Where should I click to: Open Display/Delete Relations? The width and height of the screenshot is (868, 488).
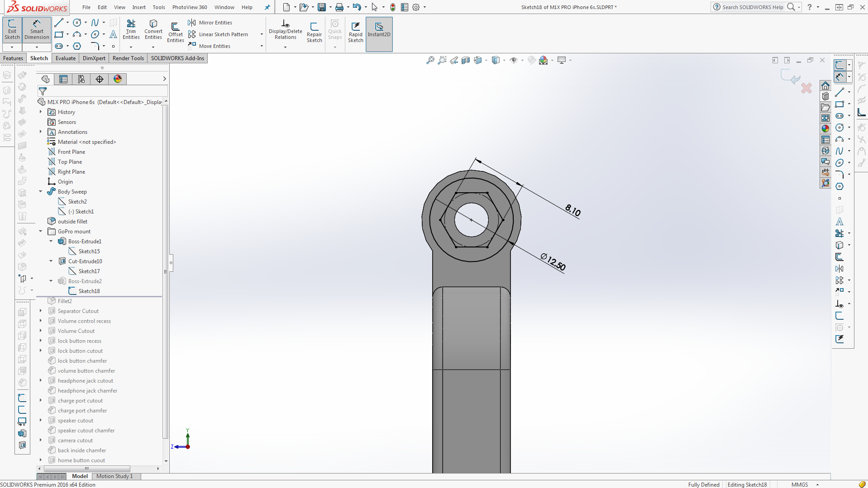(x=285, y=30)
